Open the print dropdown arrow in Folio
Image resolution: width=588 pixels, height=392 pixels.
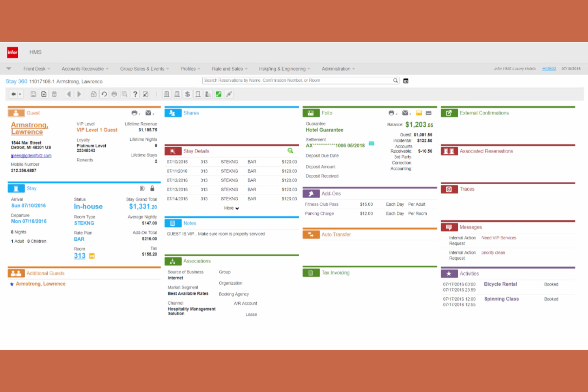tap(397, 114)
